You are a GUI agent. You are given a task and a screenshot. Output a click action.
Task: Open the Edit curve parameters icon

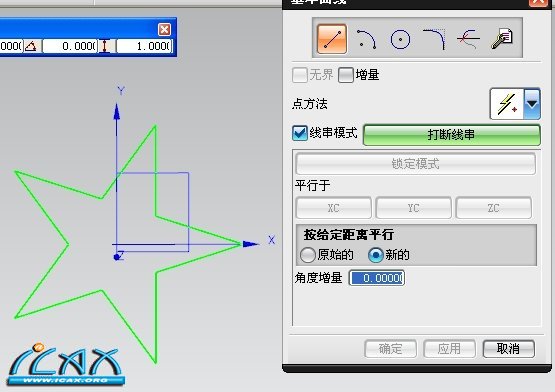point(502,39)
